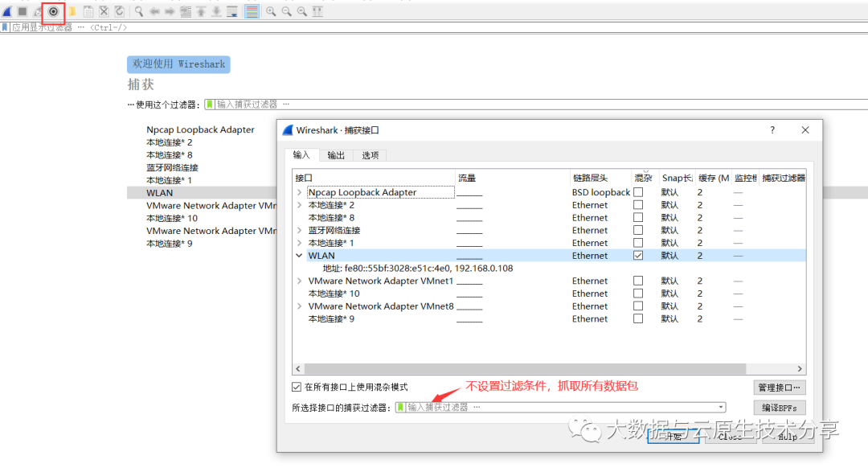Switch to the 选项 tab
Screen dimensions: 868x468
point(371,156)
